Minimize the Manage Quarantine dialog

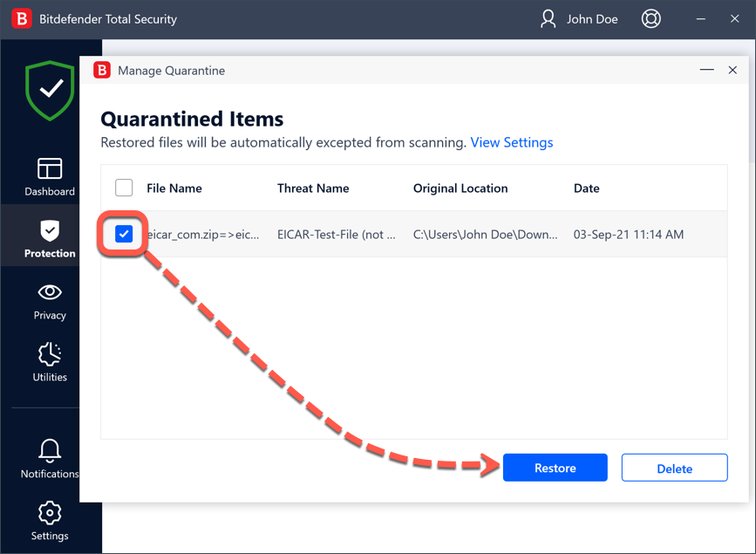tap(707, 70)
